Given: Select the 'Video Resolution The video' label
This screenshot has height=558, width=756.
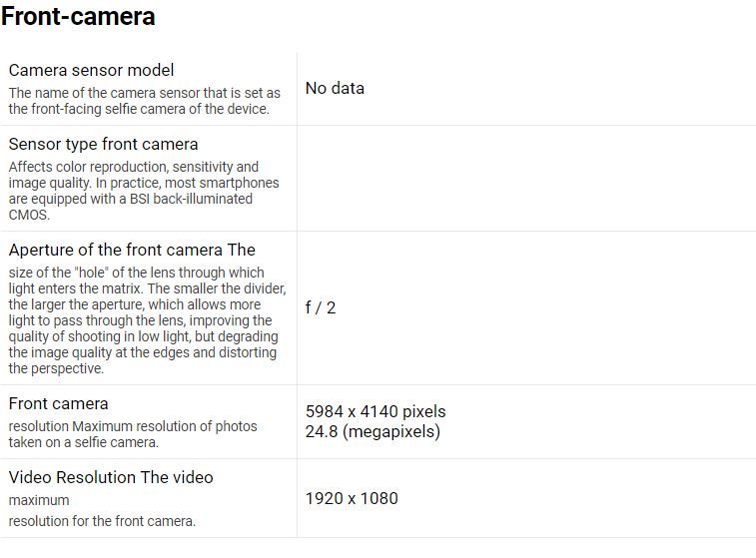Looking at the screenshot, I should pyautogui.click(x=111, y=477).
